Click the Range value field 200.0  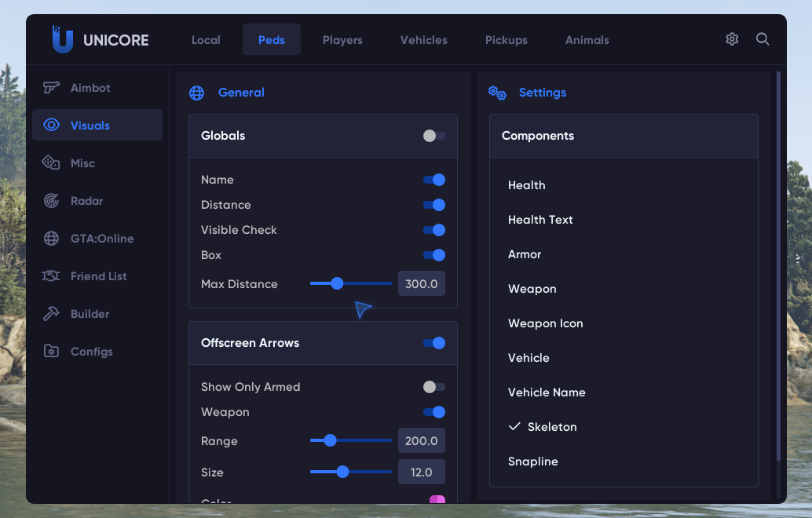[421, 441]
